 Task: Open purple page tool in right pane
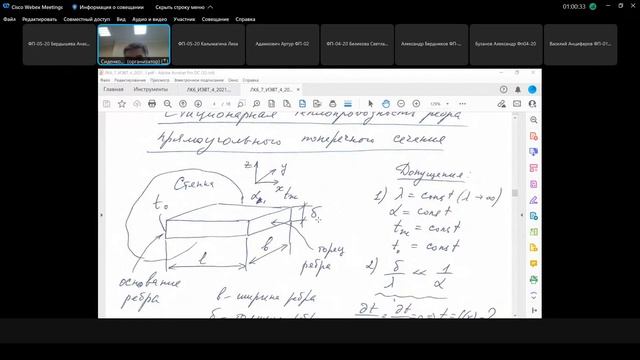point(533,184)
